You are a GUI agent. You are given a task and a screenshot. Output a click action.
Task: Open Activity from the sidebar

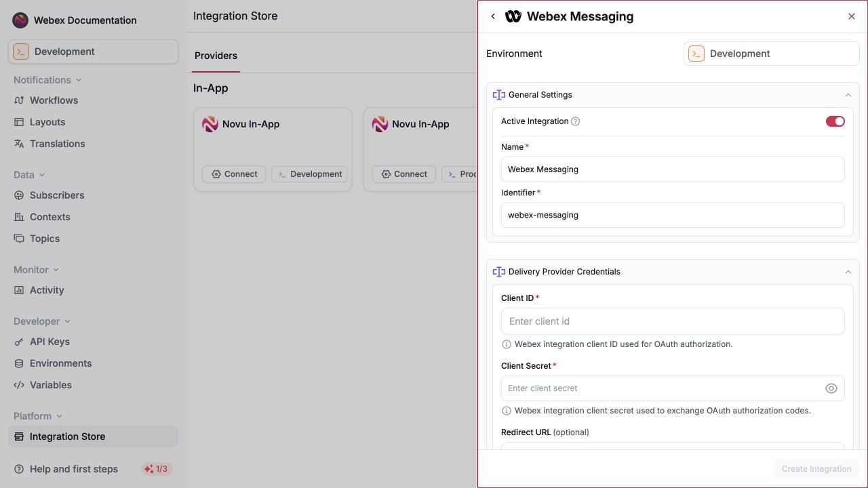(94, 290)
